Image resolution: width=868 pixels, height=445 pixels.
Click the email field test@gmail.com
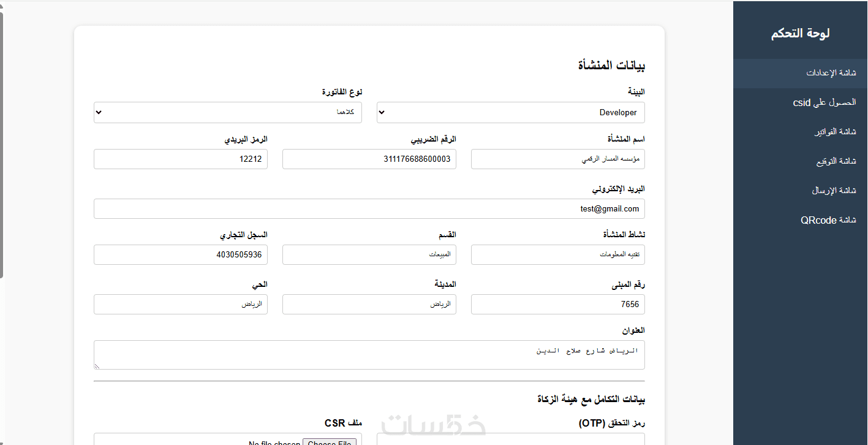point(369,208)
